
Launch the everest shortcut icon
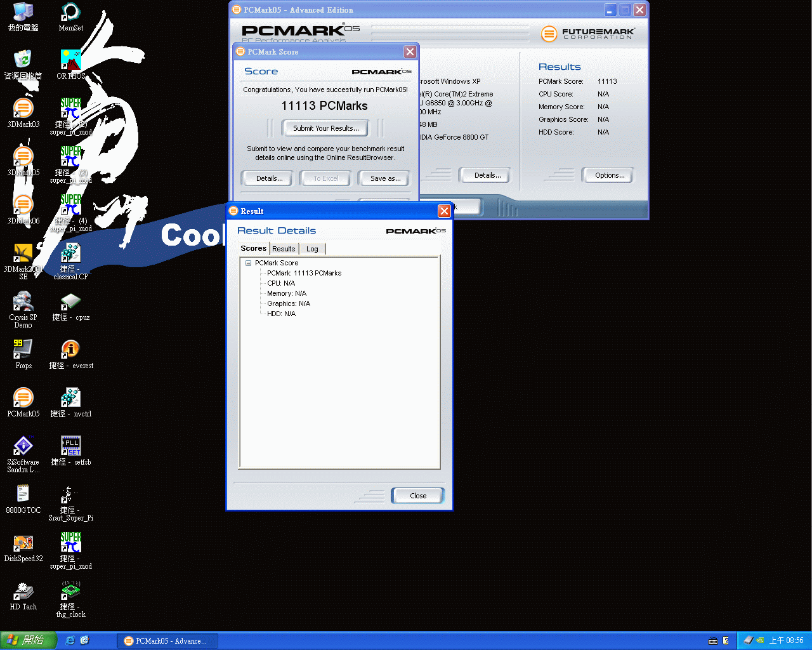point(70,354)
